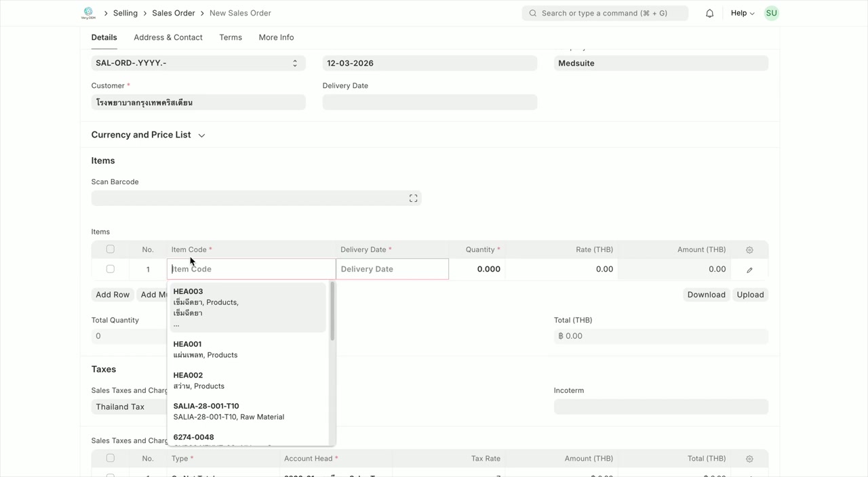This screenshot has width=868, height=477.
Task: Open the Taxes table settings gear
Action: 749,459
